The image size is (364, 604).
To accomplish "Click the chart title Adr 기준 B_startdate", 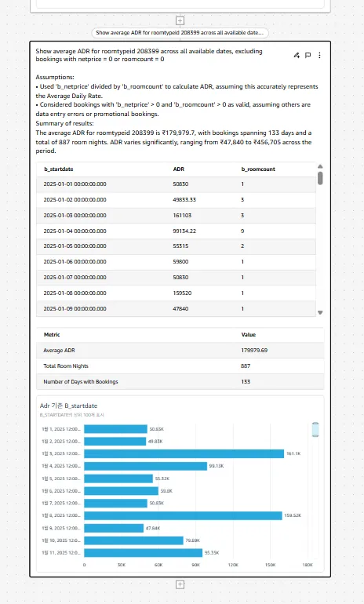I will pos(68,406).
